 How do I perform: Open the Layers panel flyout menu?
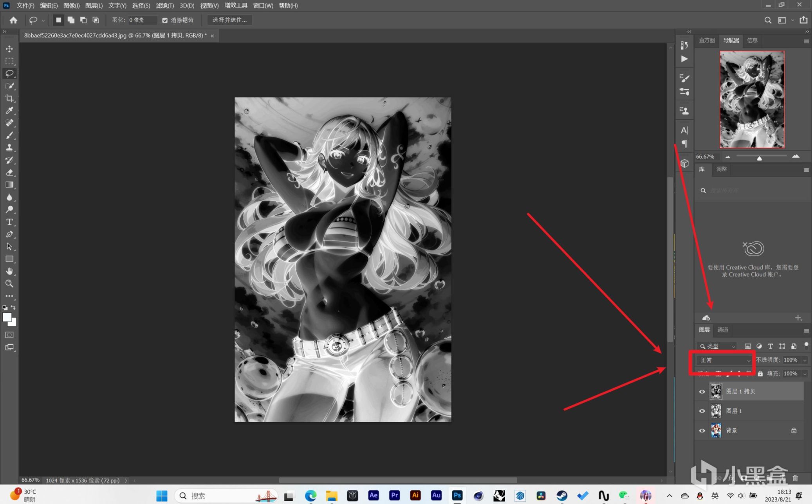pyautogui.click(x=806, y=331)
